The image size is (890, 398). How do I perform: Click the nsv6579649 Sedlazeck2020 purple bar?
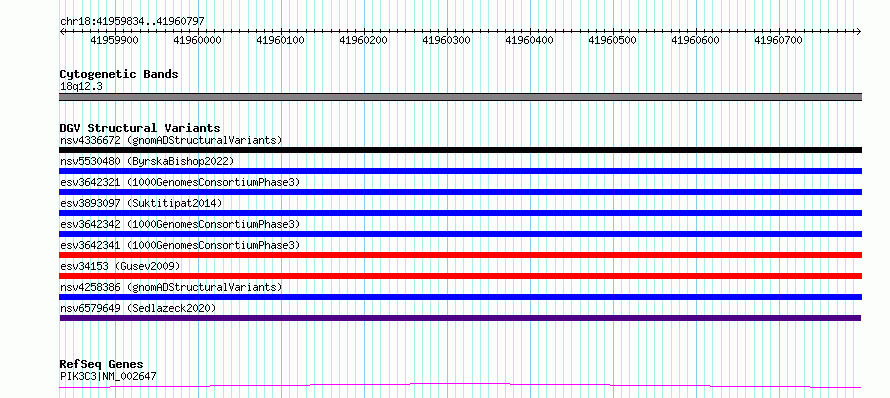(x=460, y=318)
